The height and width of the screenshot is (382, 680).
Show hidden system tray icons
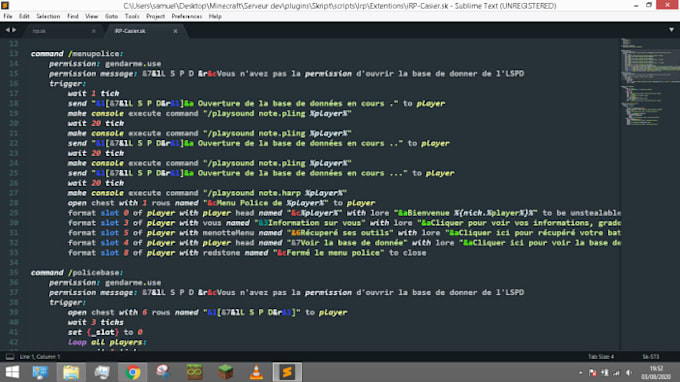(x=580, y=372)
